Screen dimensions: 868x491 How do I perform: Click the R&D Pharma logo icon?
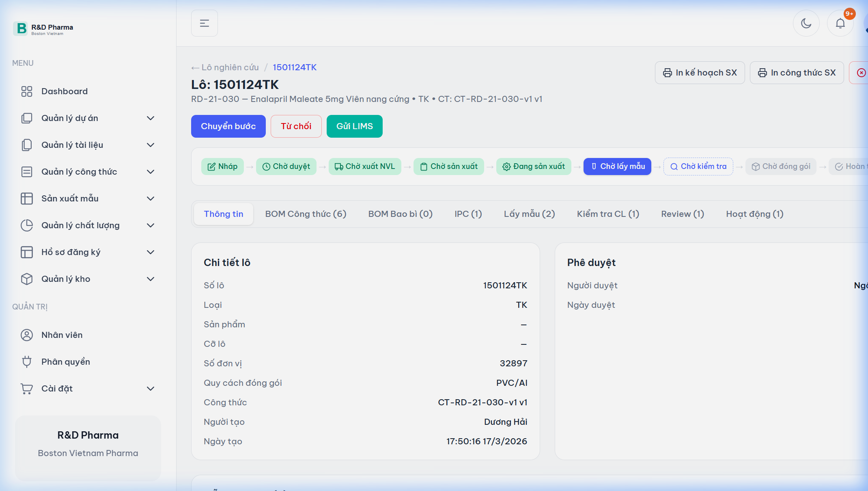point(21,28)
